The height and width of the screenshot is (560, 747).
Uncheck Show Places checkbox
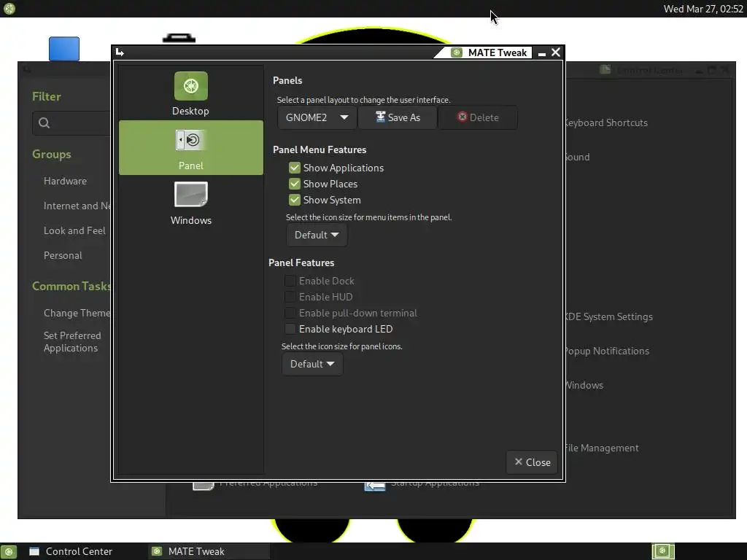(x=295, y=184)
